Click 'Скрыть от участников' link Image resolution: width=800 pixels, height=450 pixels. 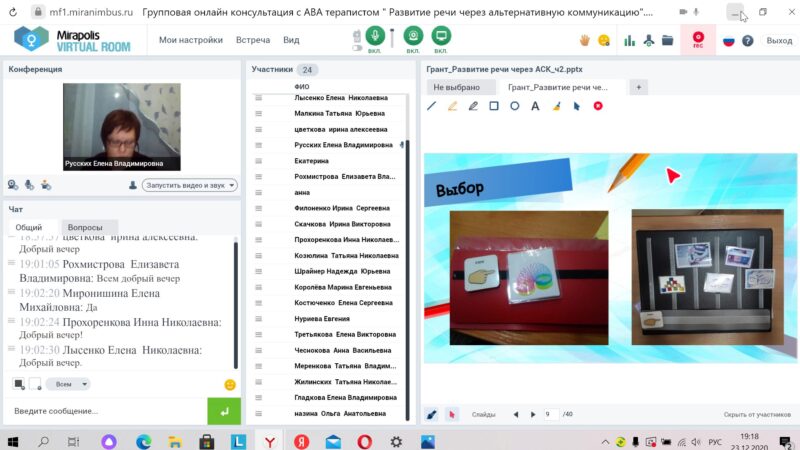pos(757,415)
